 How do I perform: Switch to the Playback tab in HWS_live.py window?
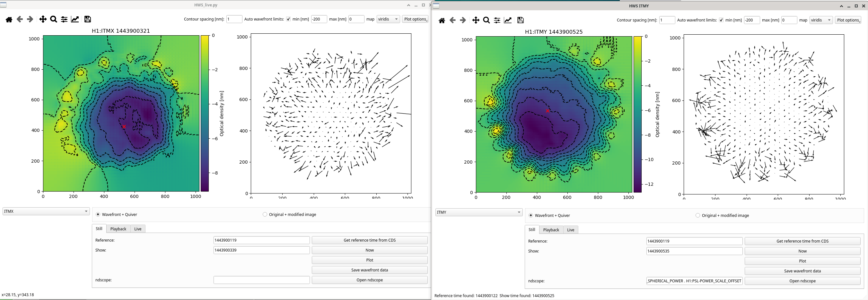click(x=118, y=229)
